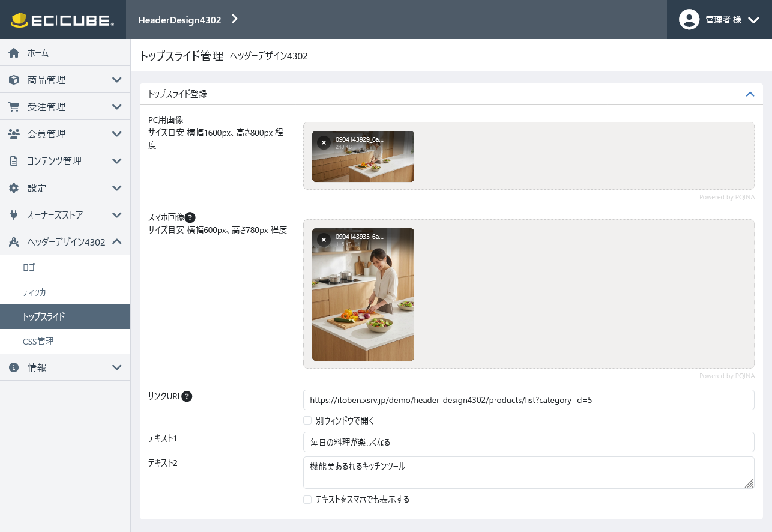The width and height of the screenshot is (772, 532).
Task: Click the EC-CUBE logo
Action: pos(62,20)
